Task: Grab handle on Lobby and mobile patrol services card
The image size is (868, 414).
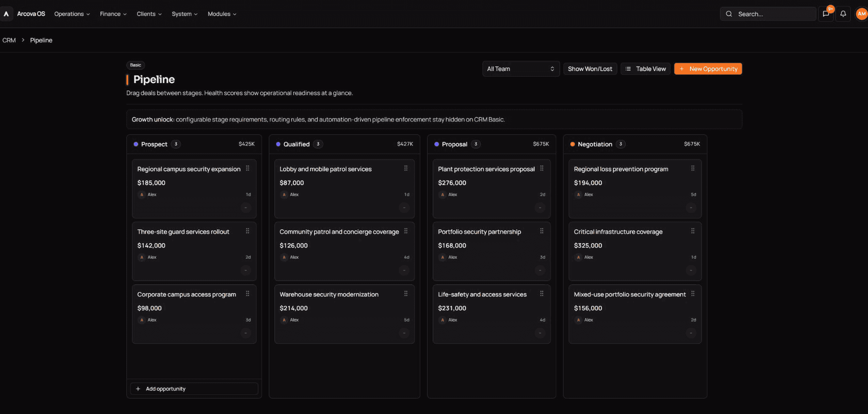Action: pos(406,168)
